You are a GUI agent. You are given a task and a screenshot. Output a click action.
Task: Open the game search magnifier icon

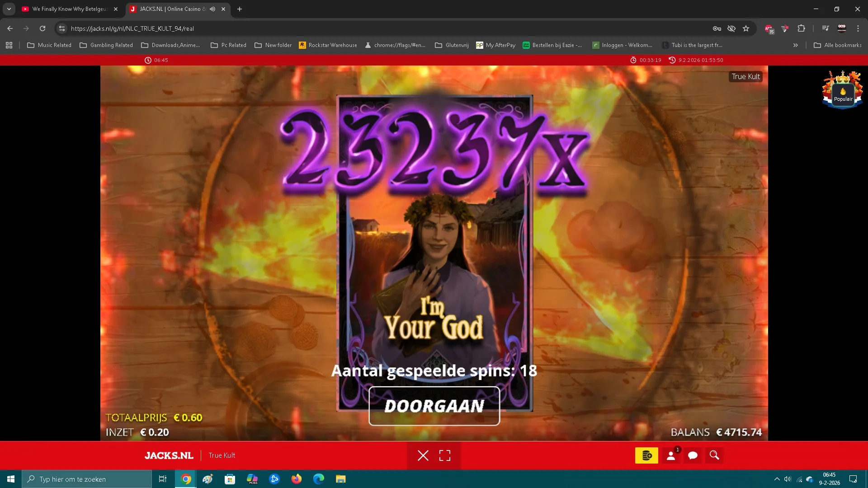point(714,455)
